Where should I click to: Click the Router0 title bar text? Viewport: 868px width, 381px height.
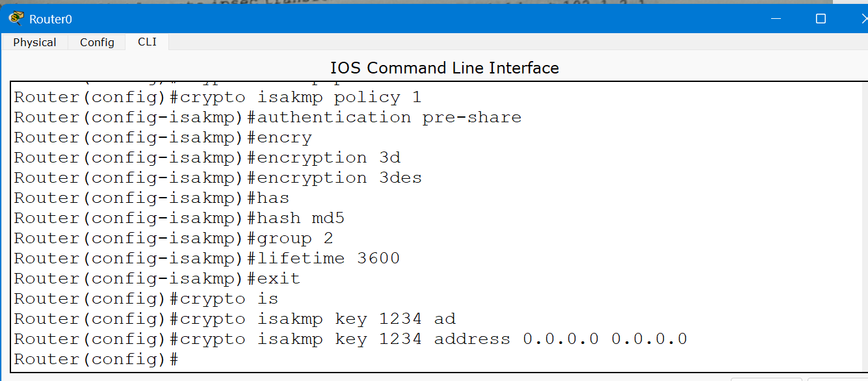51,19
